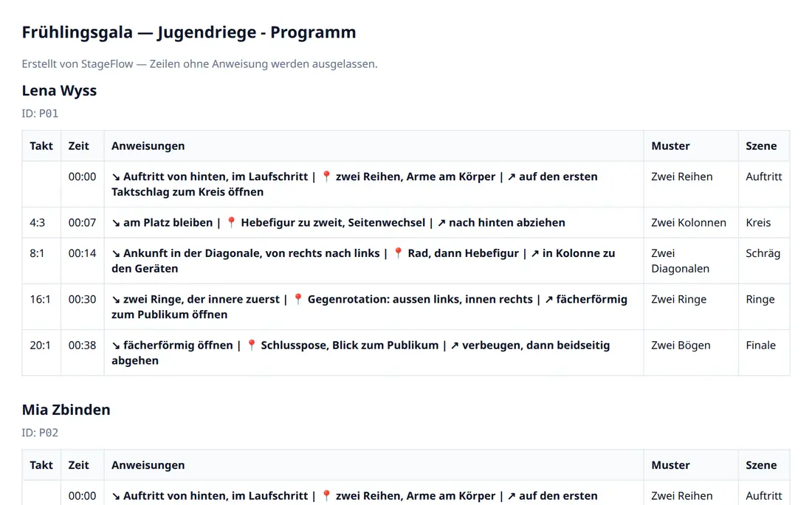Click the down-right arrow before 'zwei Ringe, der innere'
Image resolution: width=812 pixels, height=505 pixels.
tap(116, 299)
